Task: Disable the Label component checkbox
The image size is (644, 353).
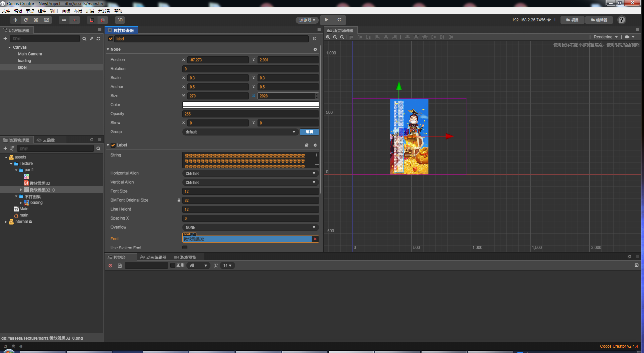Action: click(x=113, y=145)
